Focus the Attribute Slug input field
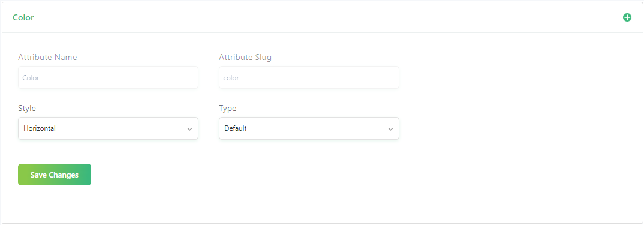Screen dimensions: 644x225 (309, 77)
